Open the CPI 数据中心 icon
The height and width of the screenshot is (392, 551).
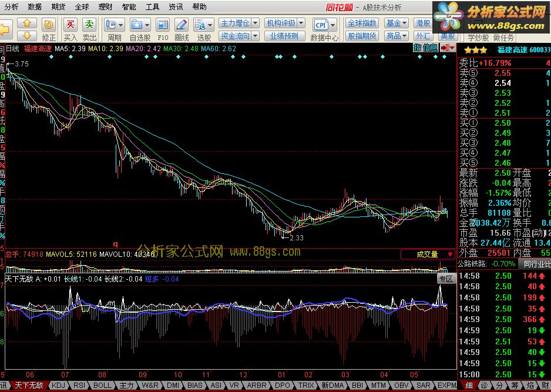321,25
